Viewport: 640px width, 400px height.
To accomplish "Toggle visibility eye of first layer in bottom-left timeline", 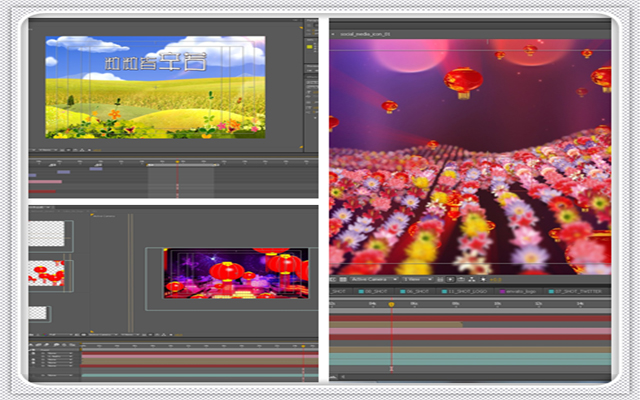I will tap(34, 351).
